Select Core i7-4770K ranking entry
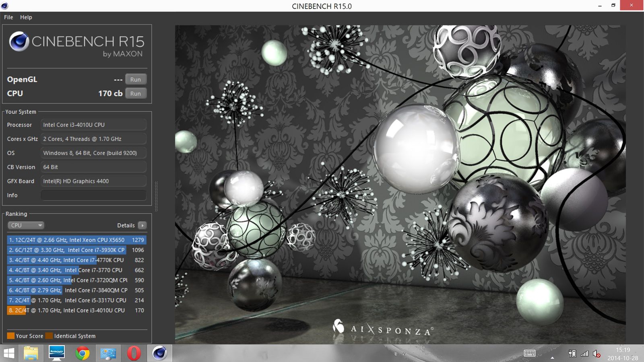 76,260
